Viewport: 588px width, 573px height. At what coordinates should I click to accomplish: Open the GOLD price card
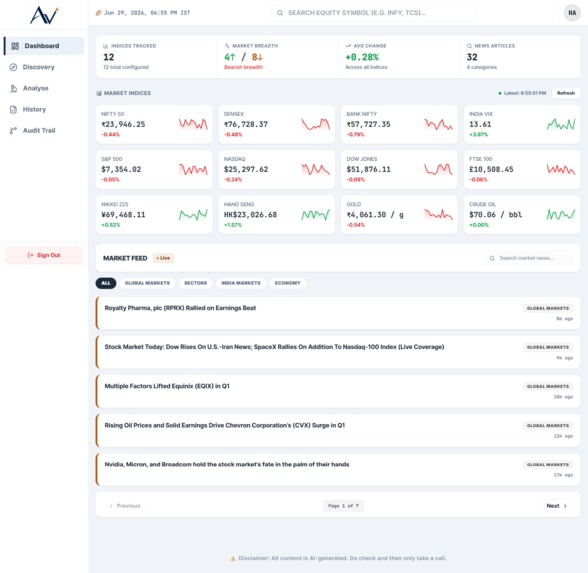pyautogui.click(x=399, y=215)
